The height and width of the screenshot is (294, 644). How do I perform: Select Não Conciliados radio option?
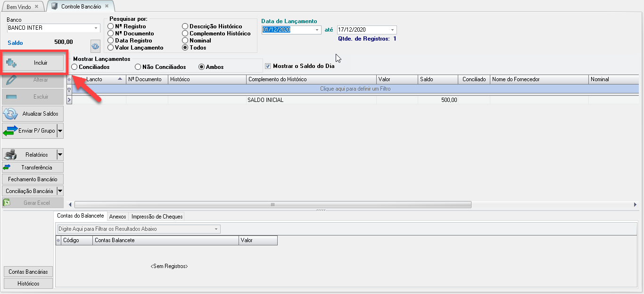pos(138,67)
